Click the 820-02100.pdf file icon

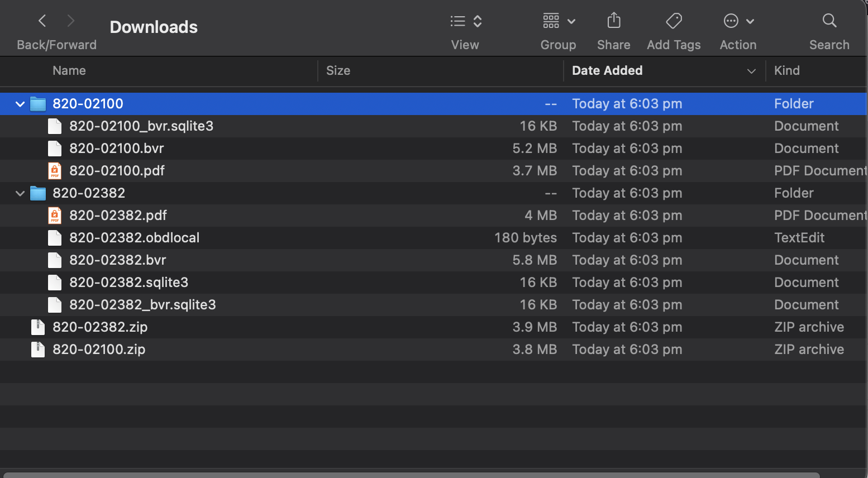[55, 171]
